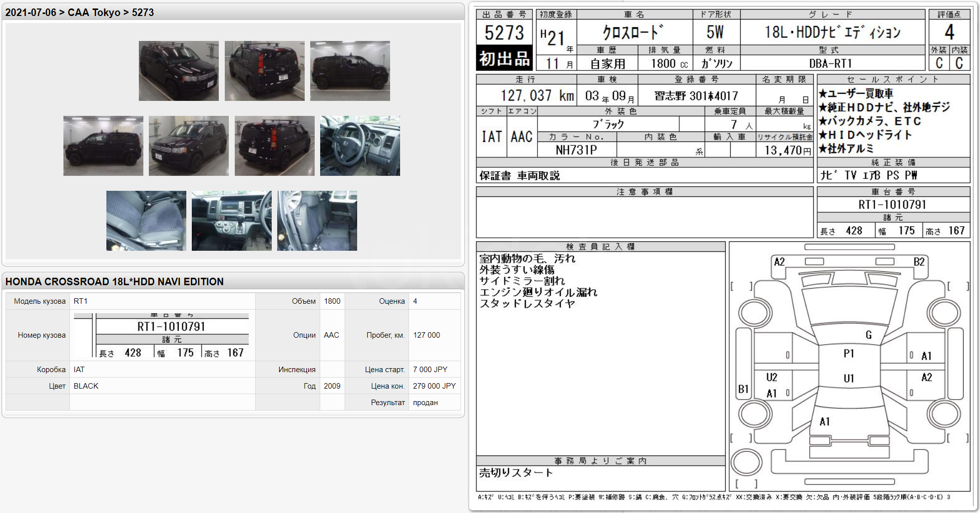Click the RT1 body model value
Image resolution: width=980 pixels, height=513 pixels.
tap(80, 301)
